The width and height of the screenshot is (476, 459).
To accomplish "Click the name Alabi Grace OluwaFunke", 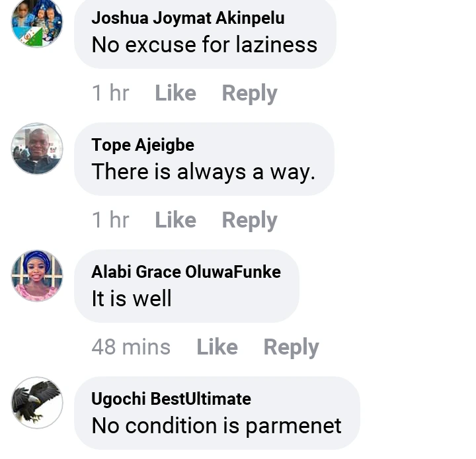I will point(186,272).
